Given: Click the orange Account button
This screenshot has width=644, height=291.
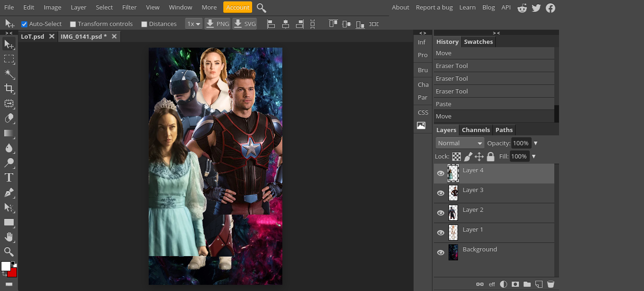Looking at the screenshot, I should (237, 8).
